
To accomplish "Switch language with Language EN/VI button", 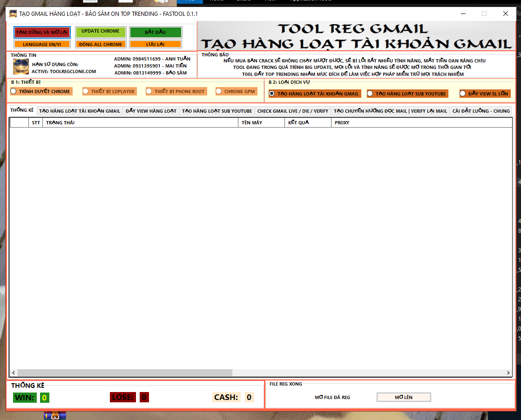I will pos(42,45).
